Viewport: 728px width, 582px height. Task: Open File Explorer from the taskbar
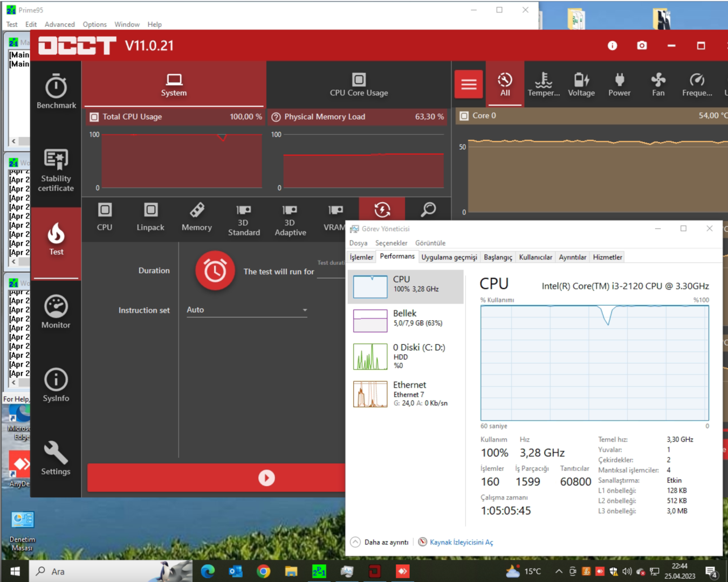pyautogui.click(x=291, y=571)
